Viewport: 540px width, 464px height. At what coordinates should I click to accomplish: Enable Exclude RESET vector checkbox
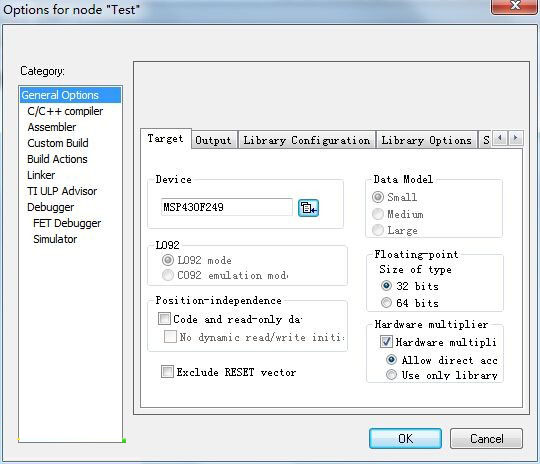(x=167, y=372)
